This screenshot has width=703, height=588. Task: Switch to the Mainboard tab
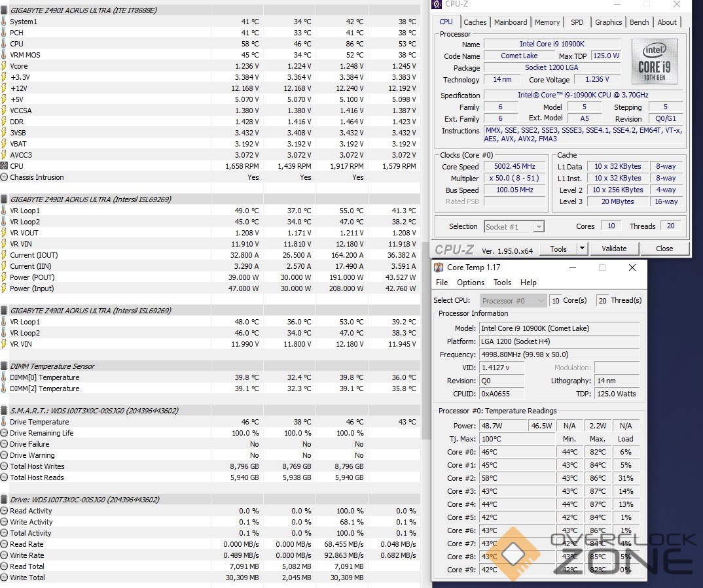tap(511, 22)
